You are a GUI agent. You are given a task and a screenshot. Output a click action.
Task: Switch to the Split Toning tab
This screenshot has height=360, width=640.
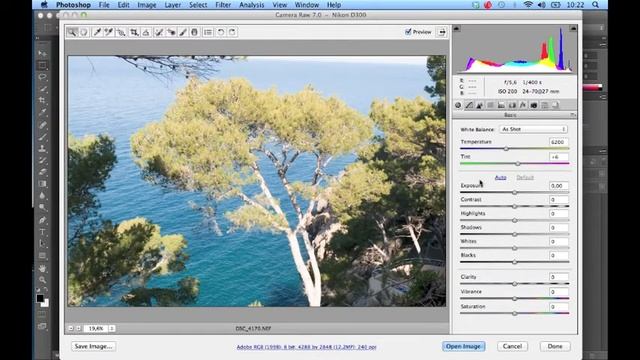(x=501, y=105)
